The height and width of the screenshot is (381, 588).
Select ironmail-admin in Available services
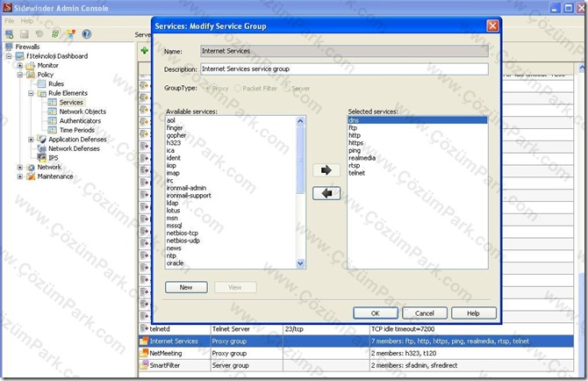(x=186, y=188)
